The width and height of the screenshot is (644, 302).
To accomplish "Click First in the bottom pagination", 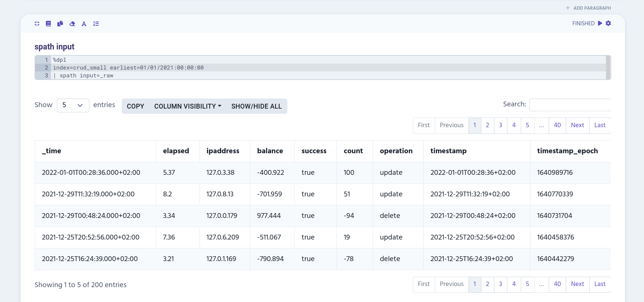I will (424, 284).
